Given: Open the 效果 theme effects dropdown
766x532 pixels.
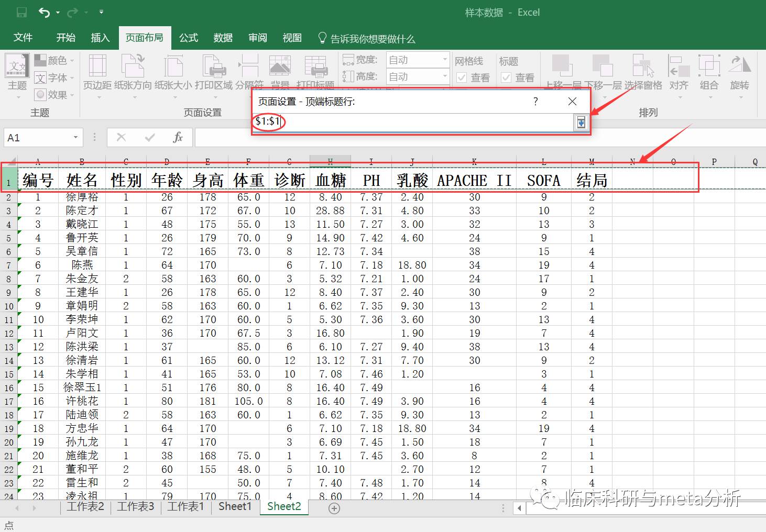Looking at the screenshot, I should pos(54,94).
